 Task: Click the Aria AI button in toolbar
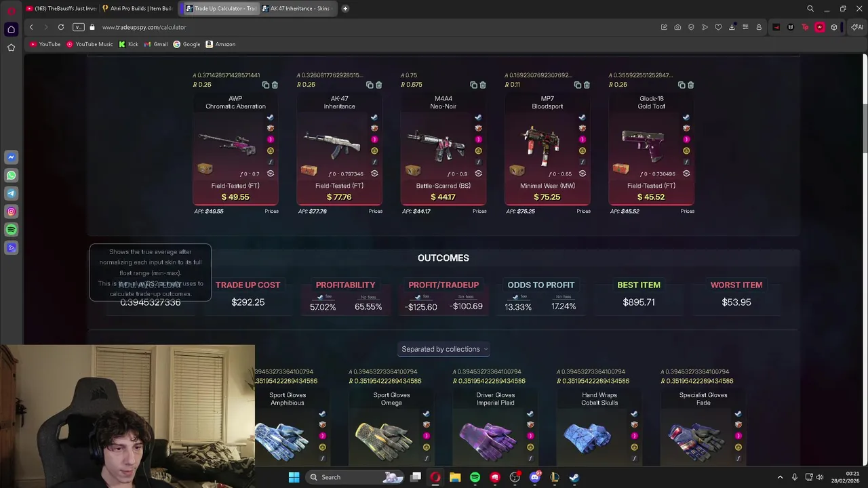point(858,27)
